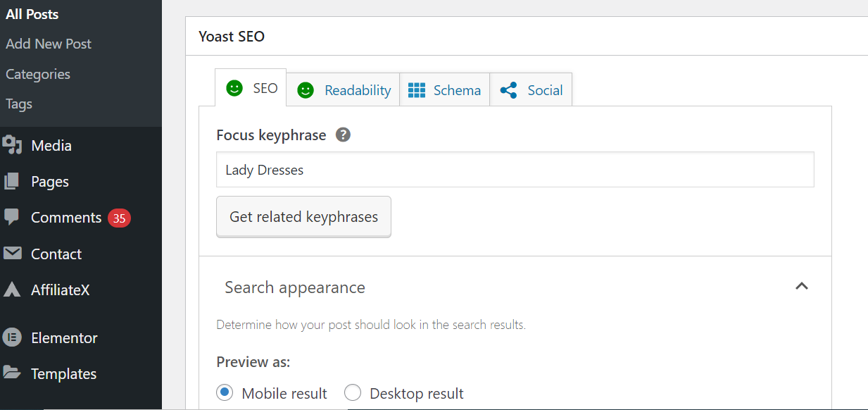
Task: Click the Focus keyphrase input field
Action: [x=515, y=170]
